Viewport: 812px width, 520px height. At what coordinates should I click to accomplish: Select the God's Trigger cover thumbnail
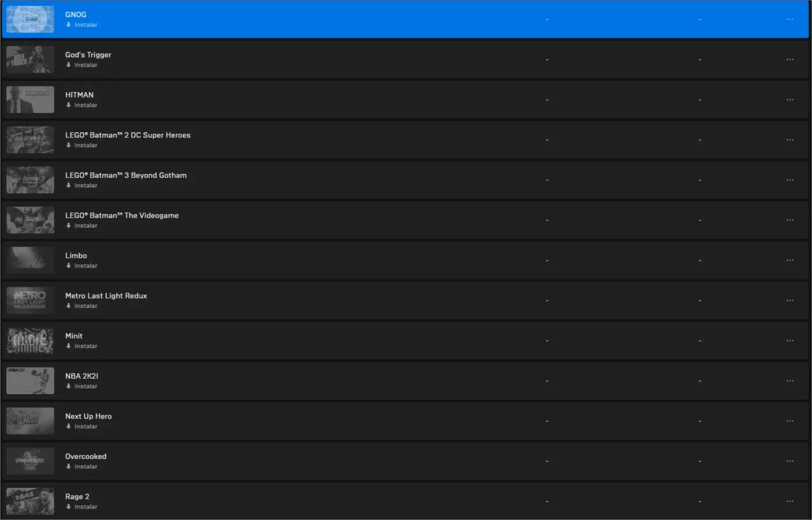tap(30, 59)
